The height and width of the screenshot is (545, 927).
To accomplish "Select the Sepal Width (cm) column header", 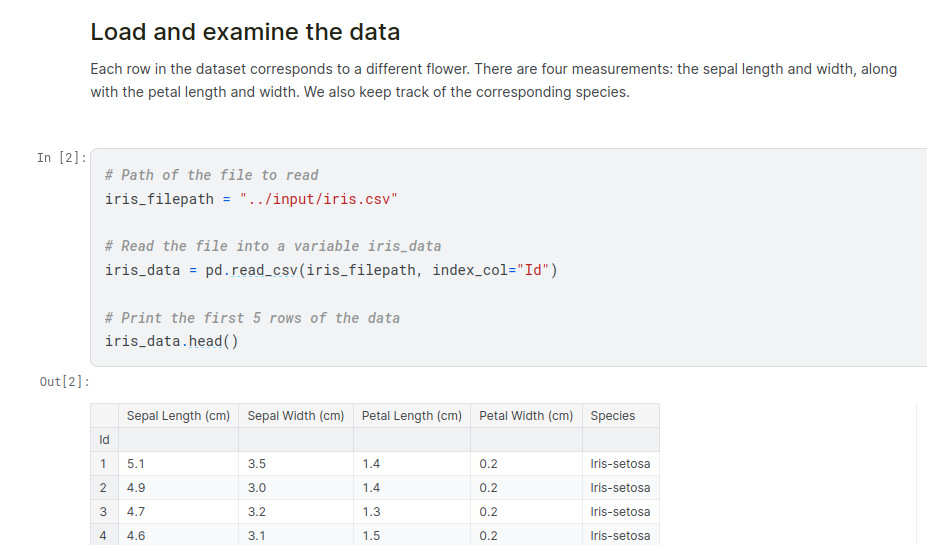I will 296,416.
